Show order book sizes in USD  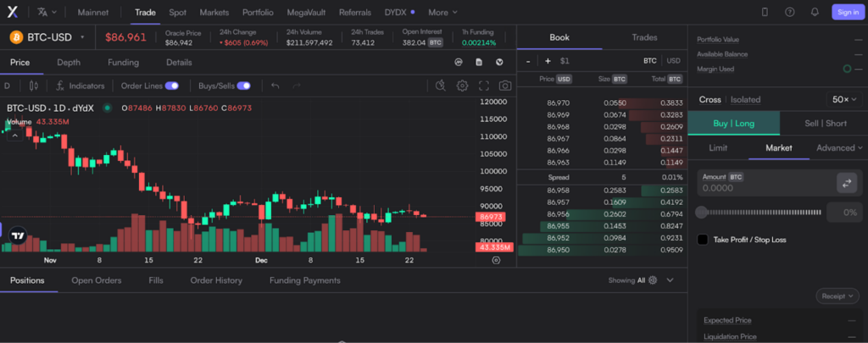click(673, 61)
